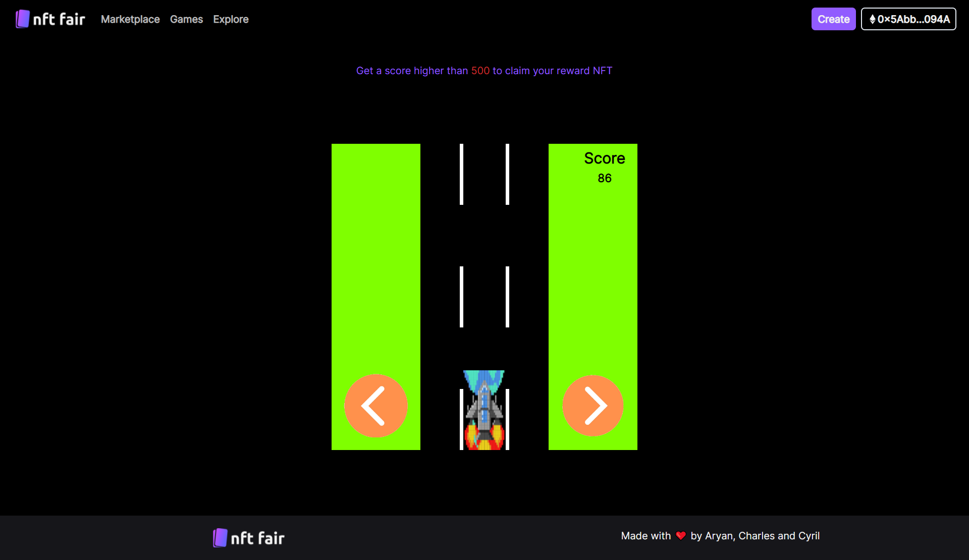
Task: Click the rocket ship sprite
Action: click(484, 410)
